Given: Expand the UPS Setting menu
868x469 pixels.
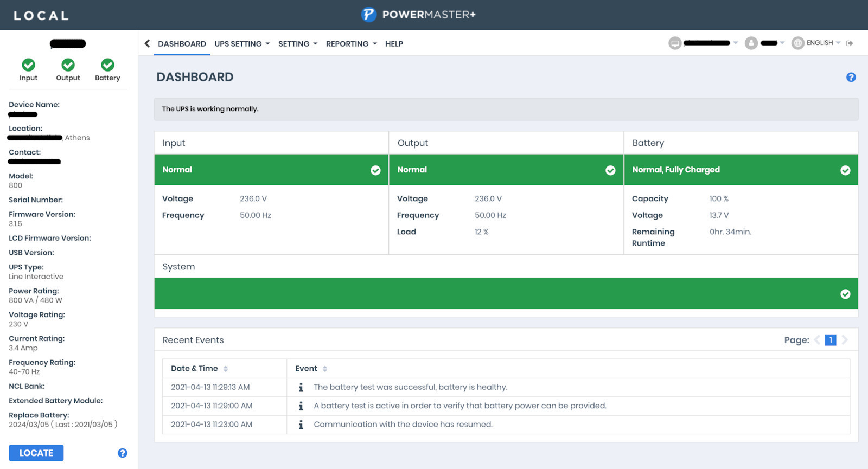Looking at the screenshot, I should [x=242, y=43].
